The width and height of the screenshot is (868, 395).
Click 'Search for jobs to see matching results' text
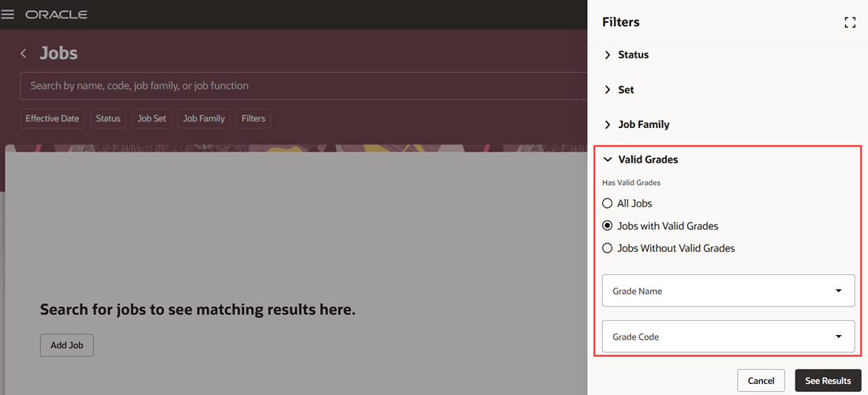(197, 310)
